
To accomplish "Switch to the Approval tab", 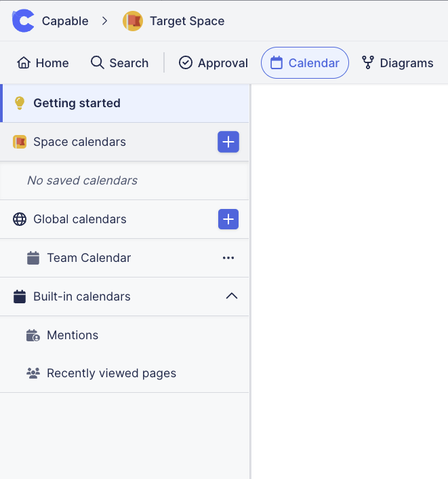I will click(213, 63).
